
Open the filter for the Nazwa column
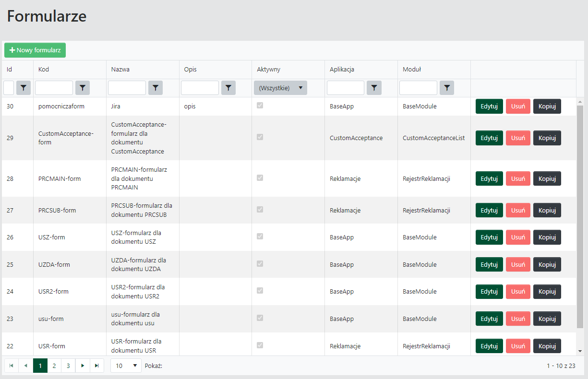tap(155, 88)
